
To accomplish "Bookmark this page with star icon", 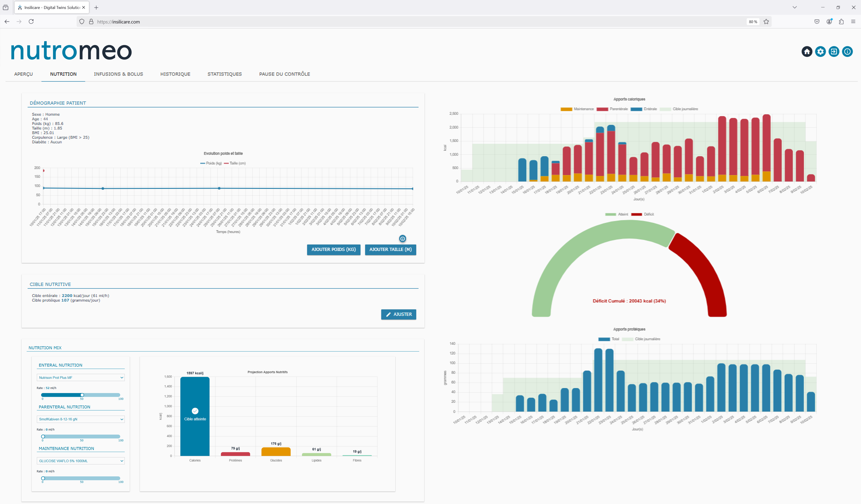I will coord(766,22).
